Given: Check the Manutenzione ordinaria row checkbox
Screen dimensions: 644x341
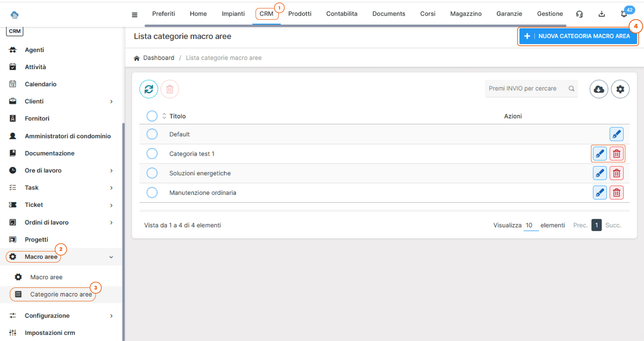Looking at the screenshot, I should coord(152,193).
